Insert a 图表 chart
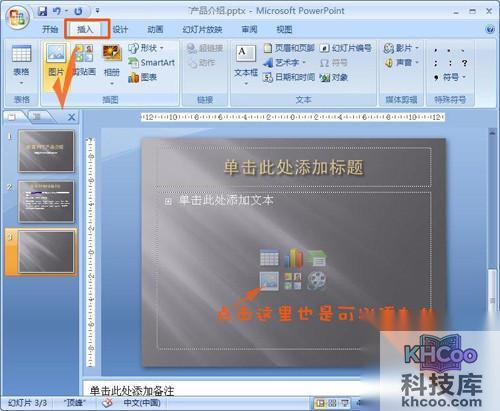 pyautogui.click(x=142, y=77)
